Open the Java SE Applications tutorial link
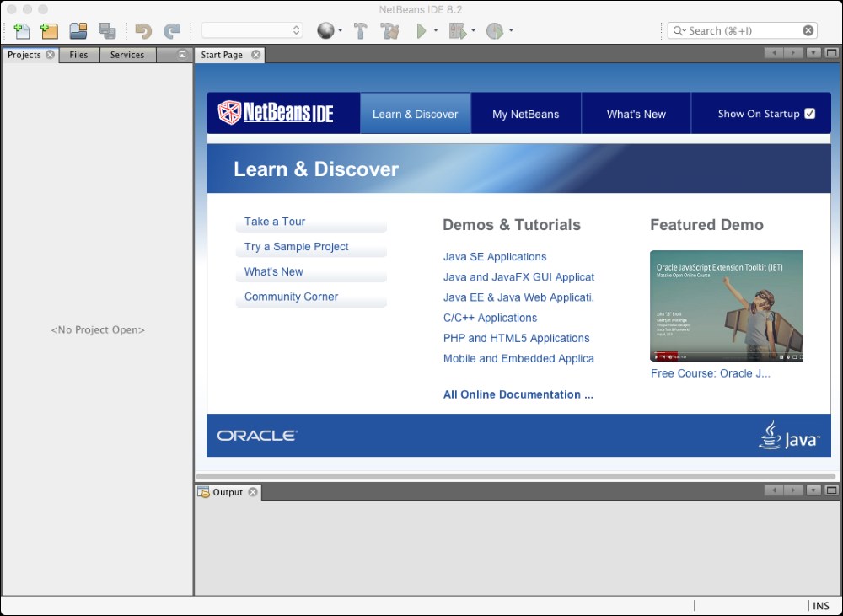Viewport: 843px width, 616px height. (x=495, y=257)
